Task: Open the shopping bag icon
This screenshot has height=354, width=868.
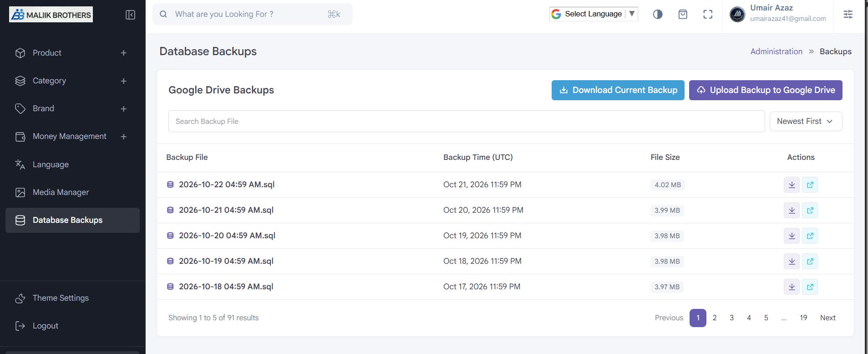Action: click(683, 14)
